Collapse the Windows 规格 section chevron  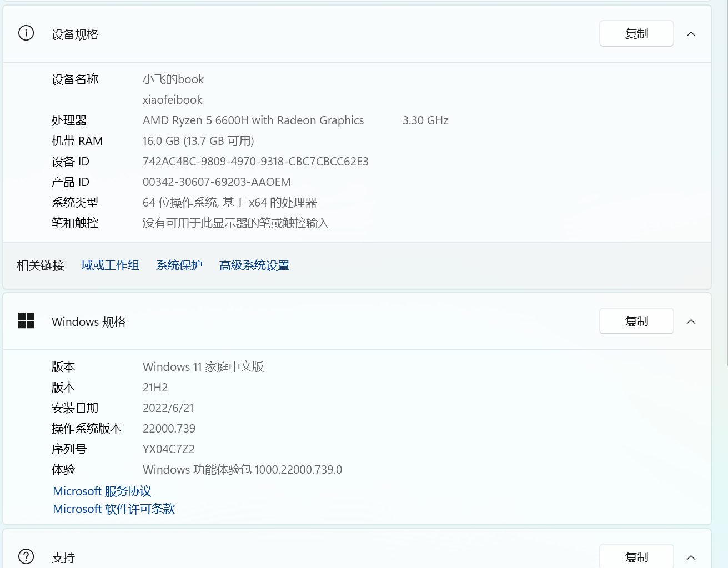coord(691,322)
